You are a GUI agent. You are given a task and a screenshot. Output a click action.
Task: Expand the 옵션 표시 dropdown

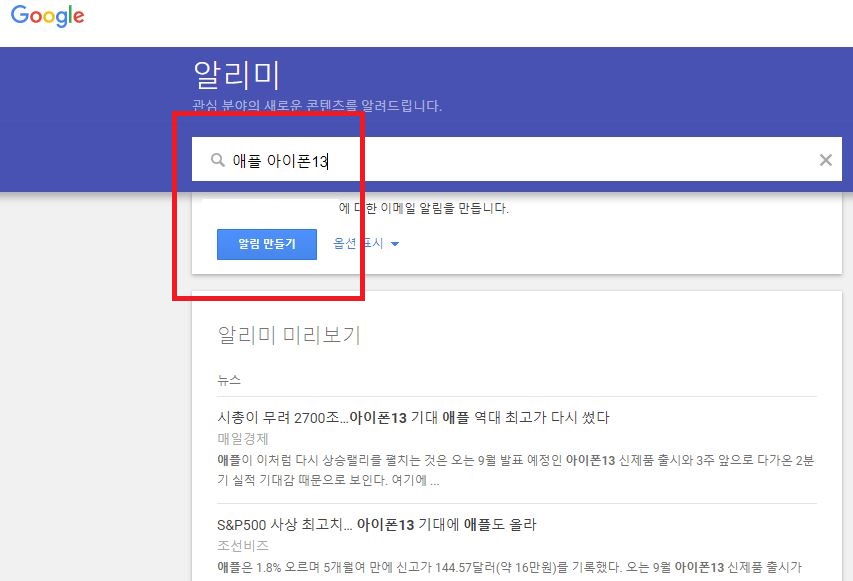coord(366,243)
